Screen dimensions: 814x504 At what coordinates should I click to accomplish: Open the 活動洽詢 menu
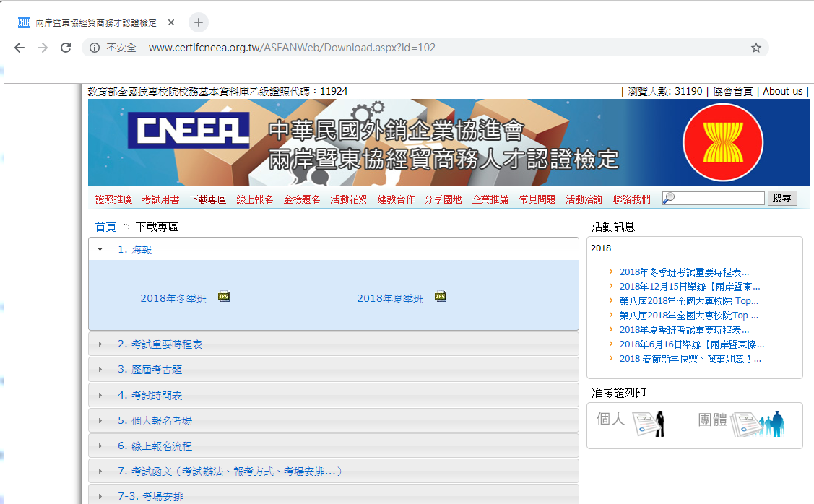584,199
